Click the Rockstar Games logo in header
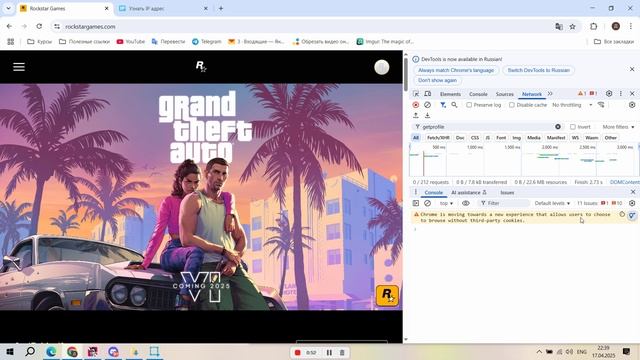Image resolution: width=640 pixels, height=360 pixels. 201,66
